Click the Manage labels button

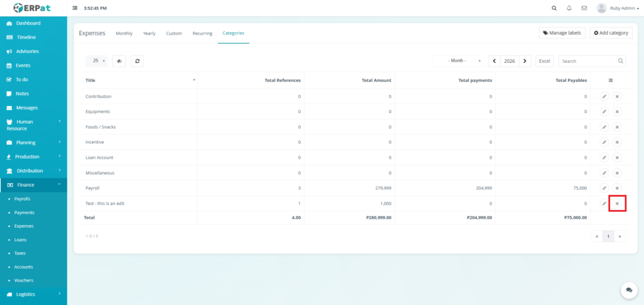562,33
